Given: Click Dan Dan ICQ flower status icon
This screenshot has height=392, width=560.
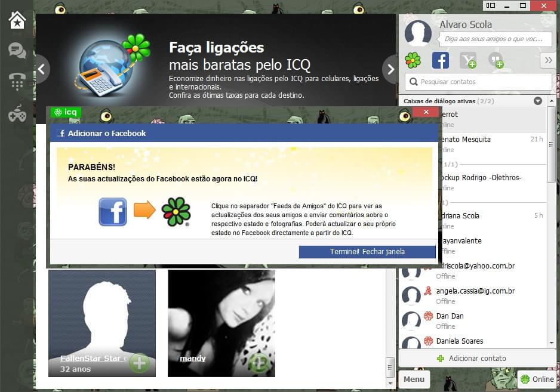Looking at the screenshot, I should coord(428,316).
